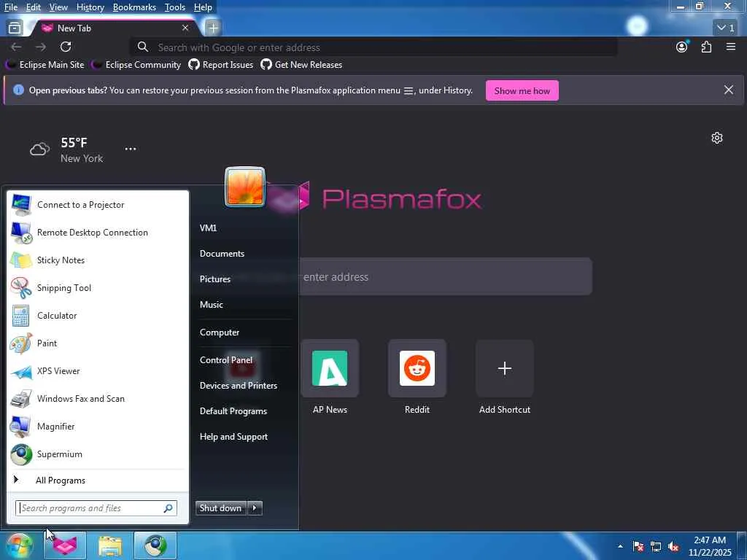Click the Add Shortcut tile
Image resolution: width=747 pixels, height=560 pixels.
pyautogui.click(x=505, y=377)
